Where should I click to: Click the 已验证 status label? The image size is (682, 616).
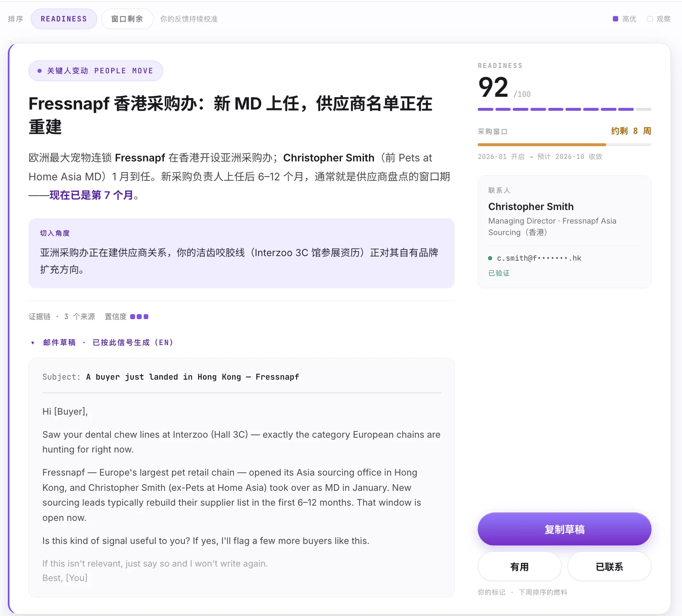pos(499,273)
